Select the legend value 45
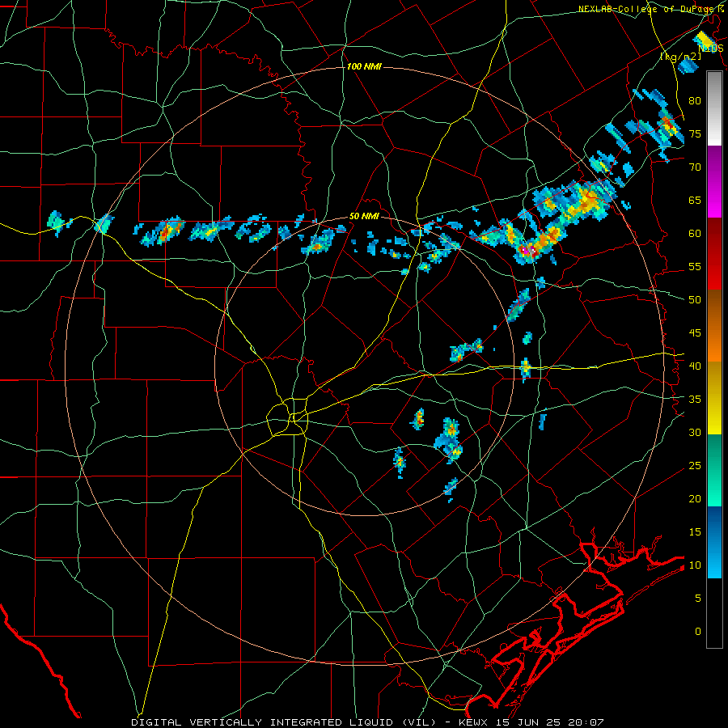728x728 pixels. pos(695,333)
